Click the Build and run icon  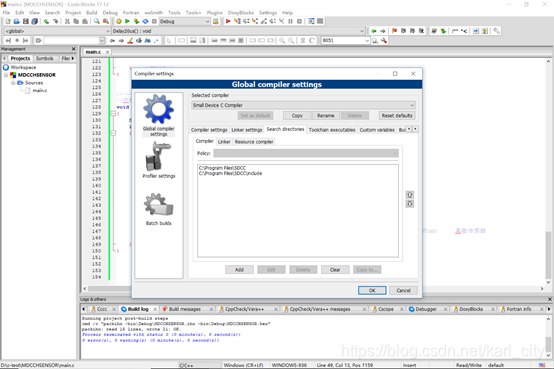pyautogui.click(x=136, y=22)
